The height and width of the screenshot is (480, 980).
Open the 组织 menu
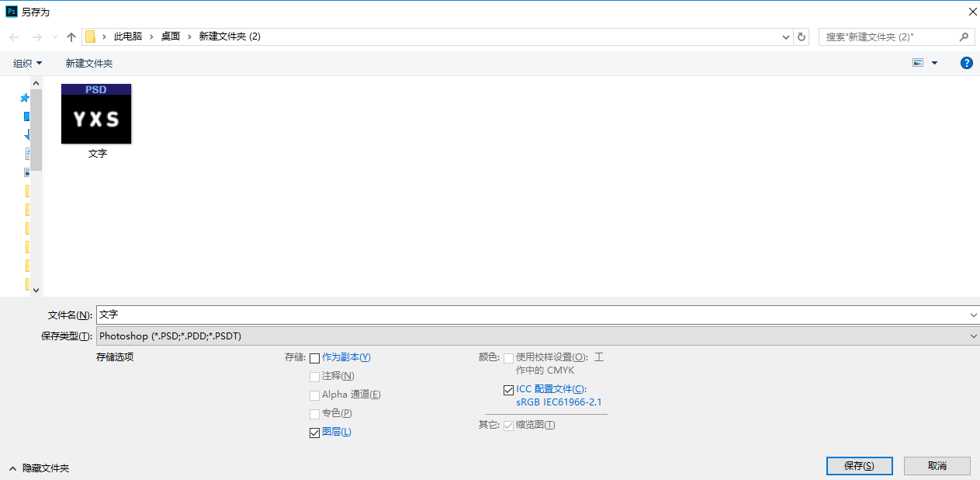point(28,63)
